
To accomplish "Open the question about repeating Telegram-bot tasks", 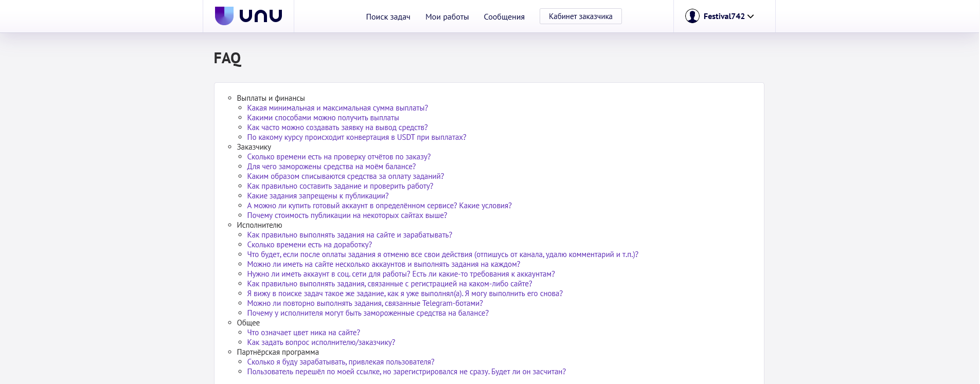I will tap(365, 303).
